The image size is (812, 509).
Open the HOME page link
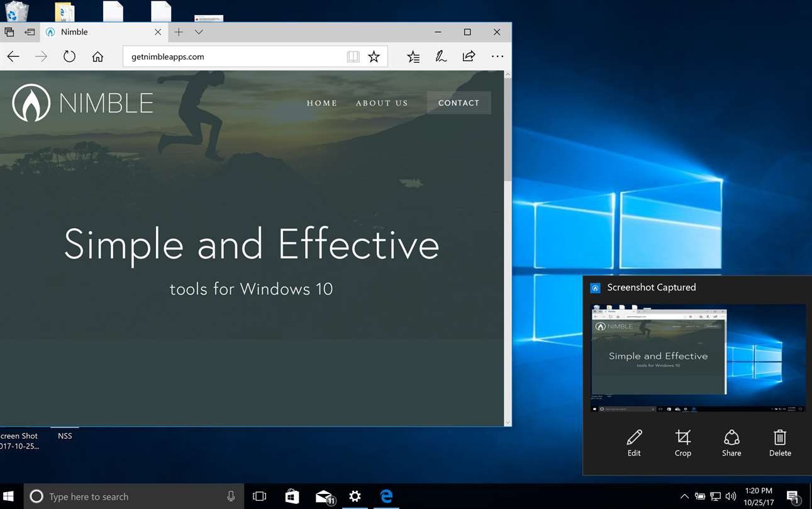pos(322,103)
